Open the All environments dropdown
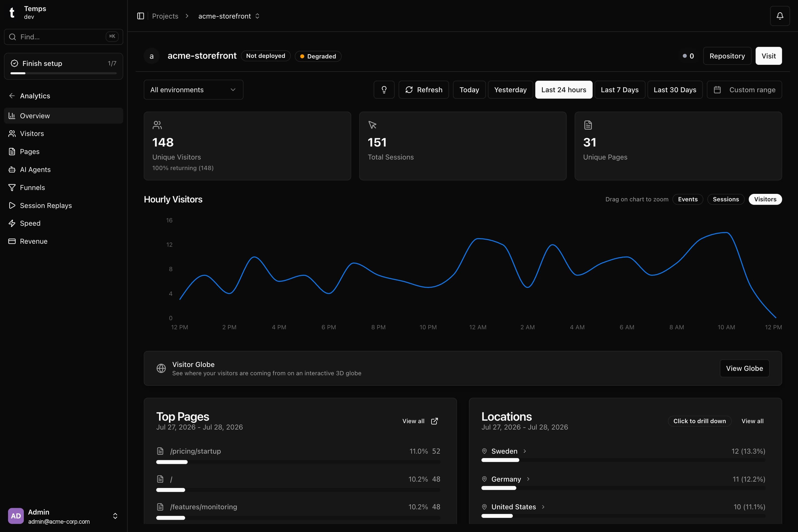The height and width of the screenshot is (532, 798). 193,89
